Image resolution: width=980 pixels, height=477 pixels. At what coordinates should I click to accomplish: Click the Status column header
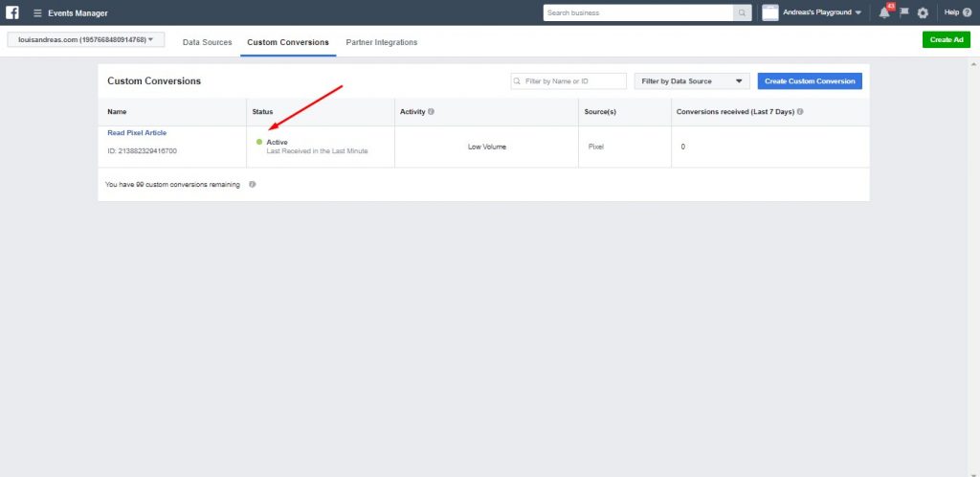(x=262, y=112)
